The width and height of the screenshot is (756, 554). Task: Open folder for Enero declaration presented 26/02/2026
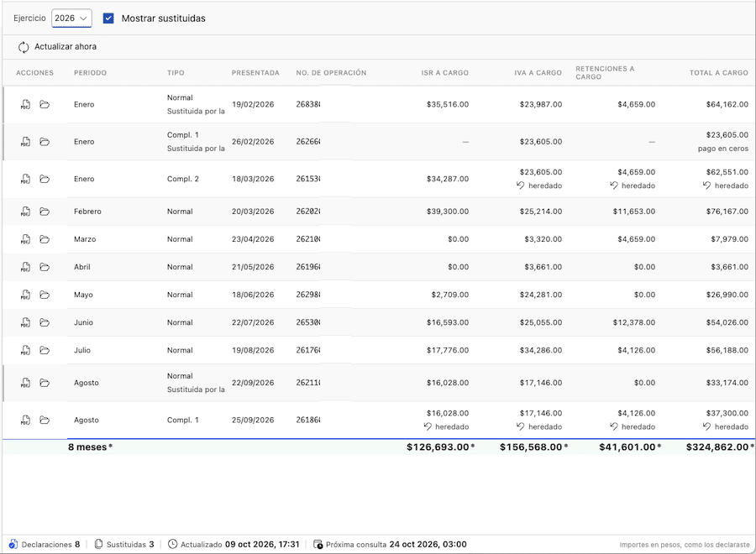(x=45, y=142)
